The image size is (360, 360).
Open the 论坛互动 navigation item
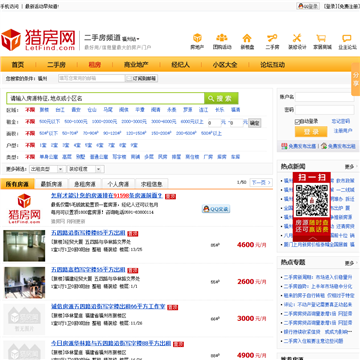click(273, 65)
